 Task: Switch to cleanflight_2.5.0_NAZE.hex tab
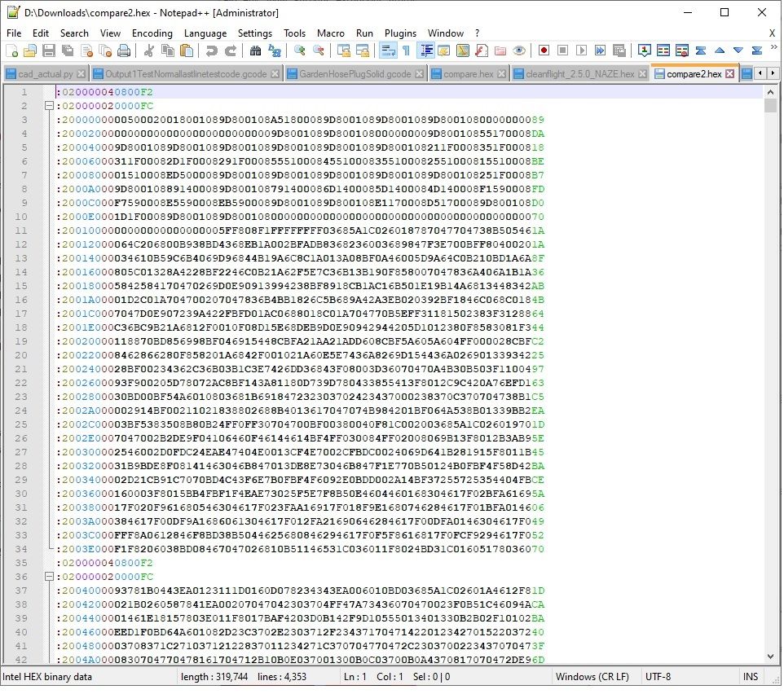click(x=580, y=74)
